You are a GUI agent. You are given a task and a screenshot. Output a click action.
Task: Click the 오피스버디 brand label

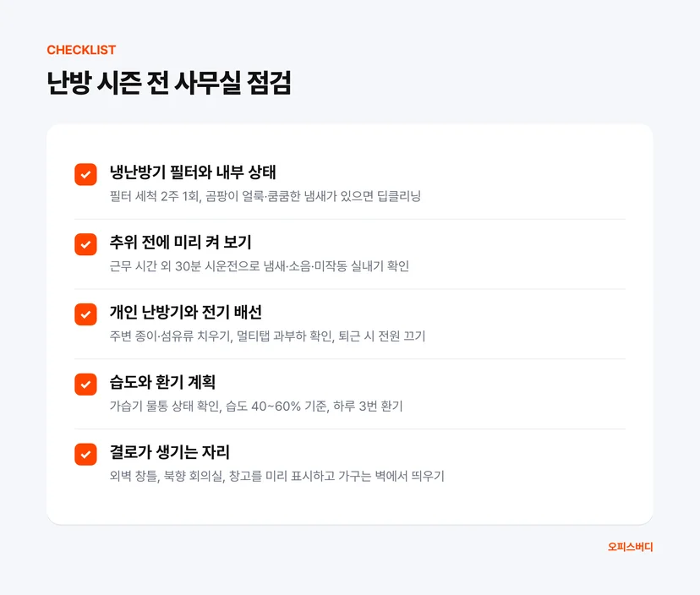pyautogui.click(x=631, y=547)
